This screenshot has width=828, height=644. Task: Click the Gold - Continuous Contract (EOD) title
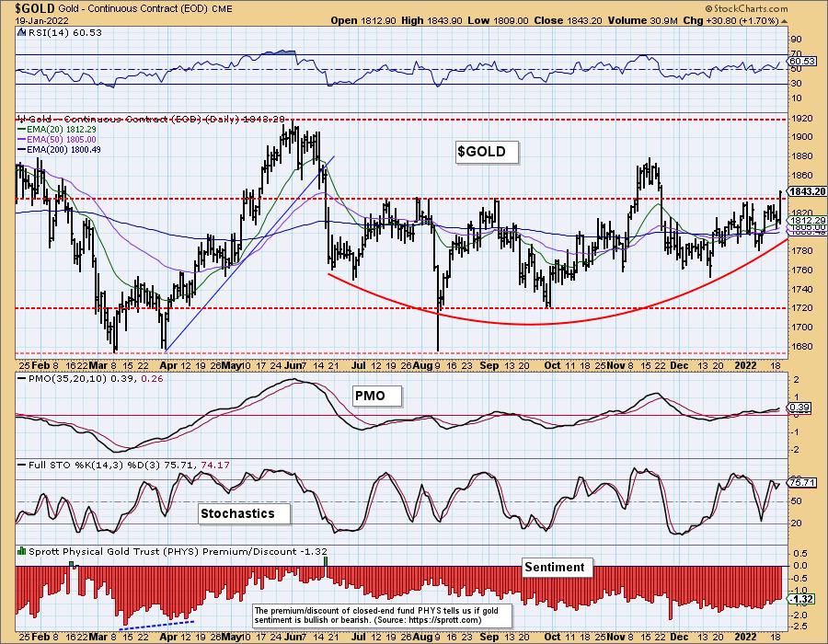133,9
